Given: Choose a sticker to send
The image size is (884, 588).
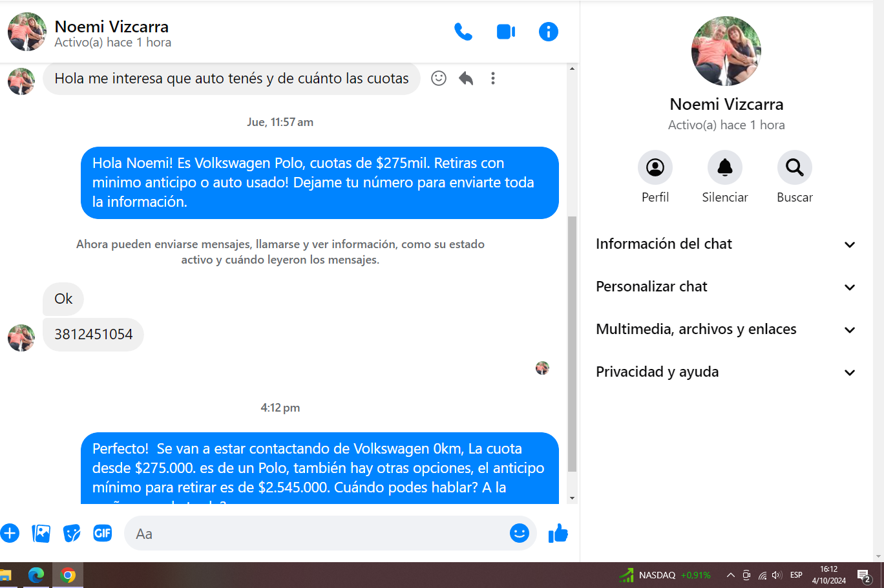Looking at the screenshot, I should point(72,533).
